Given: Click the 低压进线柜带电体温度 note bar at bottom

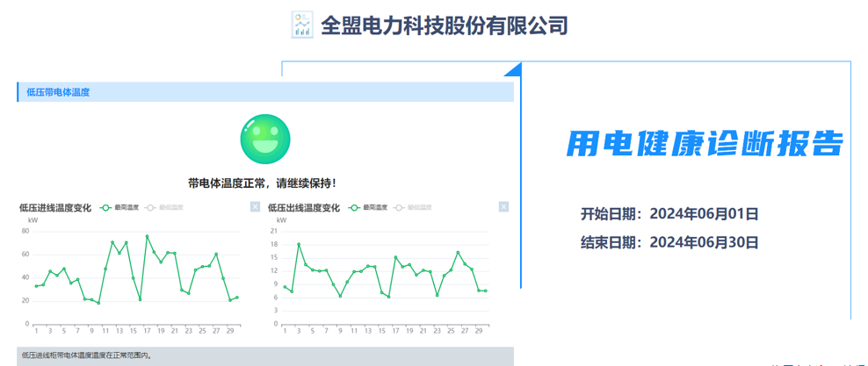Looking at the screenshot, I should (x=264, y=356).
